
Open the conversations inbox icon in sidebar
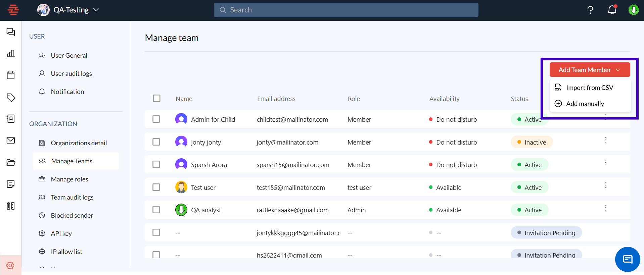(x=11, y=32)
